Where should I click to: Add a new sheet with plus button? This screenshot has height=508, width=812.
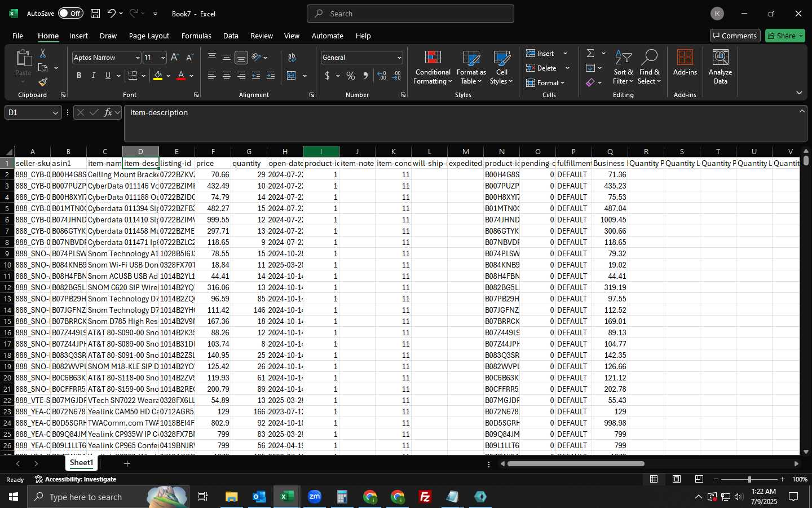(x=127, y=463)
